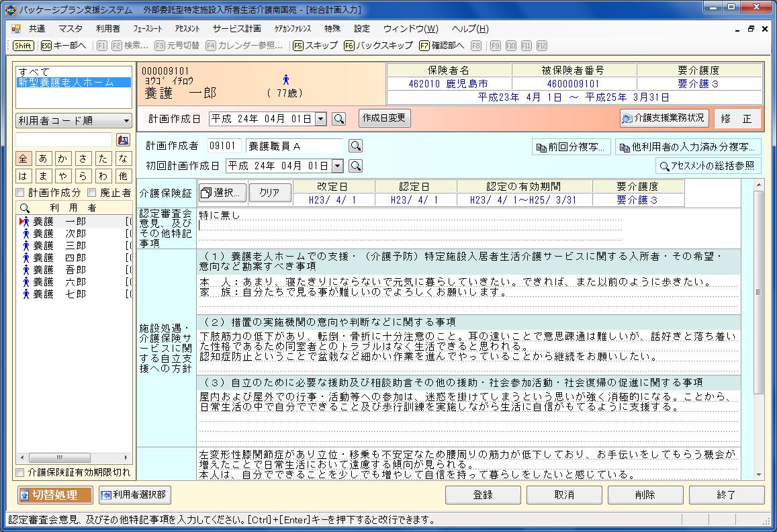Click the magnifier icon beside 計画作成日
Screen dimensions: 777x532
339,119
